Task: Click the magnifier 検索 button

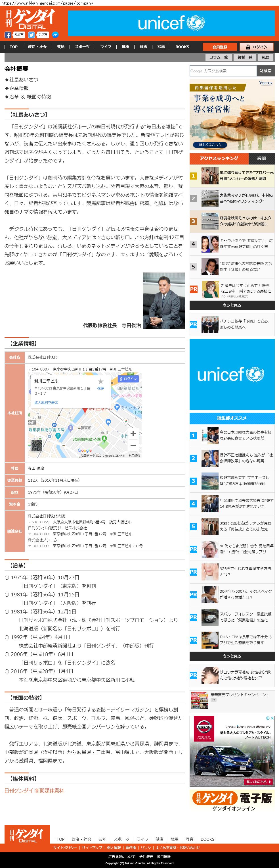Action: coord(266,71)
